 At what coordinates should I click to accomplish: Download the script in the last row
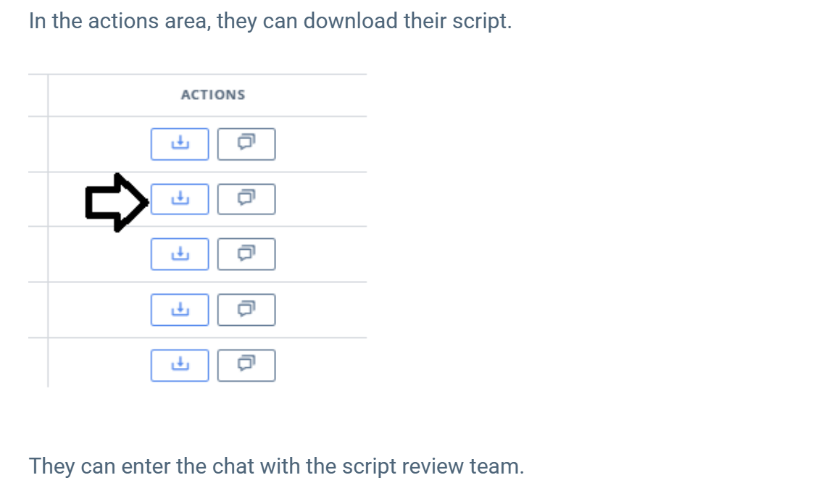click(x=180, y=365)
